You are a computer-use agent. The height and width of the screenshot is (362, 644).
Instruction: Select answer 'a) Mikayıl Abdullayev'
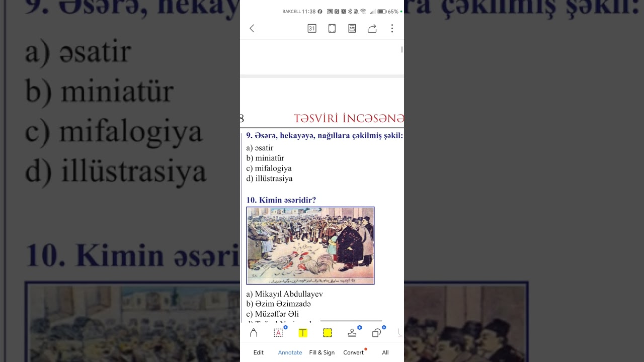[x=285, y=294]
